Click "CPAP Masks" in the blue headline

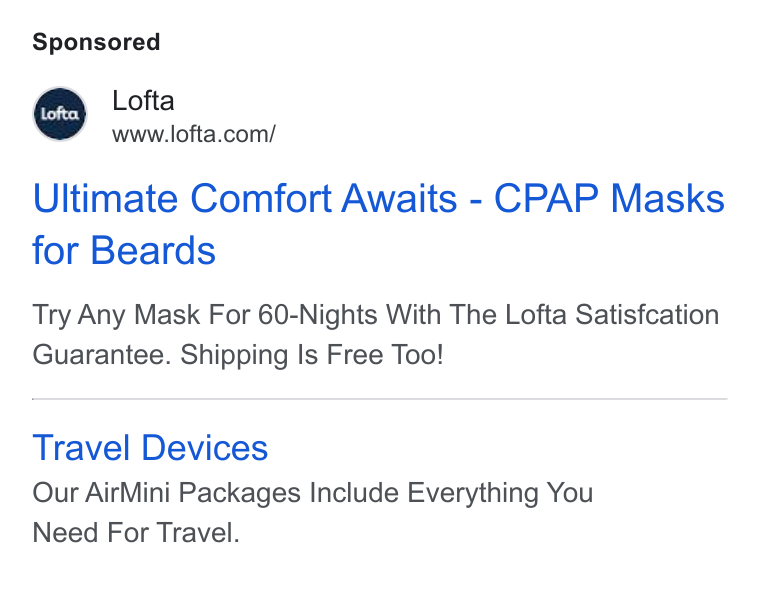click(609, 198)
